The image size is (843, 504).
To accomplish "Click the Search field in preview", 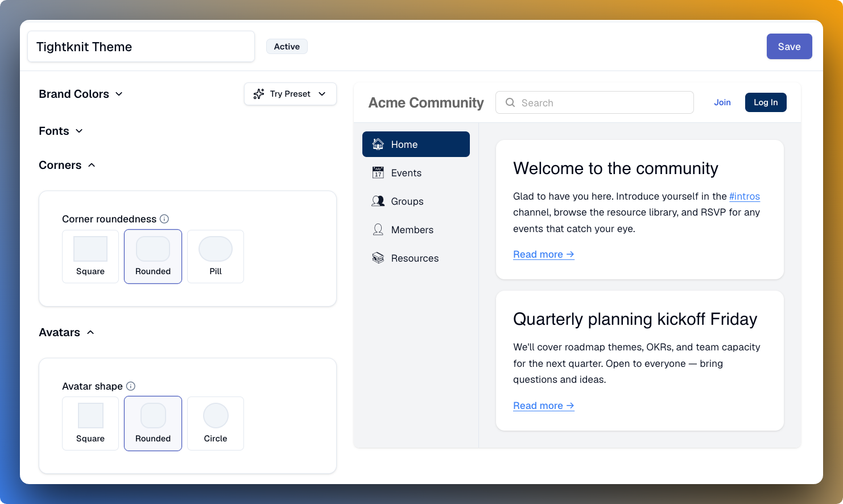I will (x=594, y=102).
